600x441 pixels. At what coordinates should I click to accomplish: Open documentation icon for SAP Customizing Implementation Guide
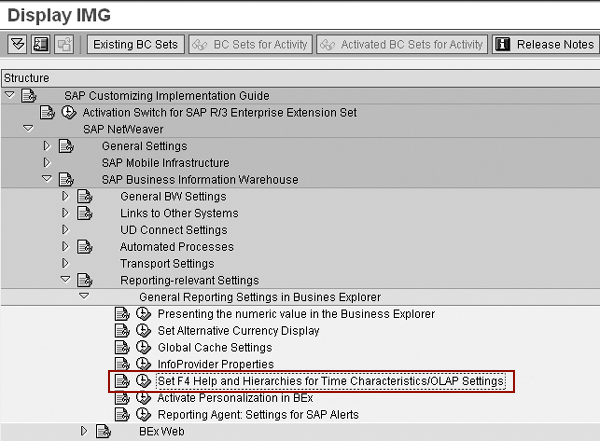click(x=29, y=96)
